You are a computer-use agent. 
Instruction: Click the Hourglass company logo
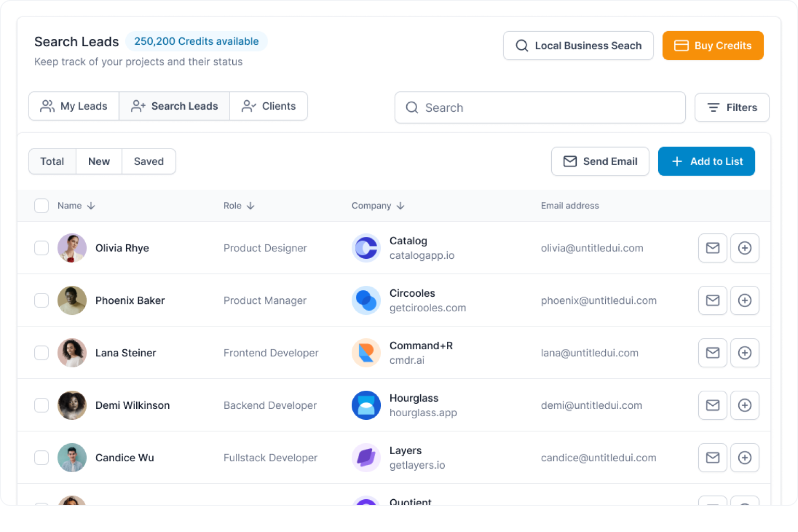tap(366, 405)
